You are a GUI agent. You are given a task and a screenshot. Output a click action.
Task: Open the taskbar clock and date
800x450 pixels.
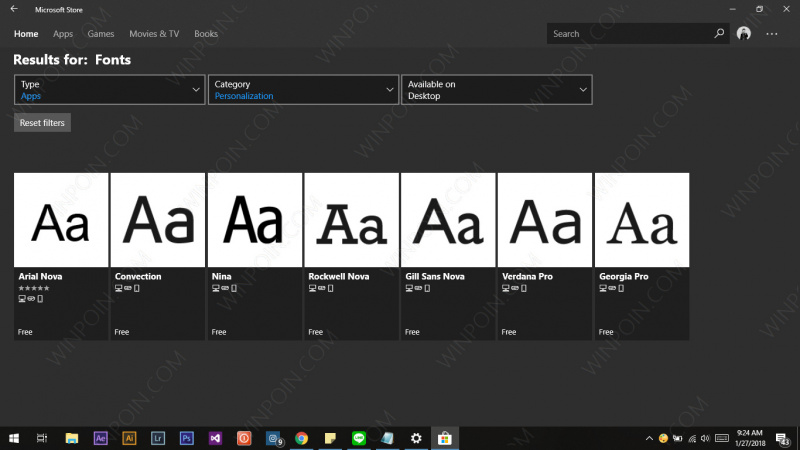coord(750,438)
